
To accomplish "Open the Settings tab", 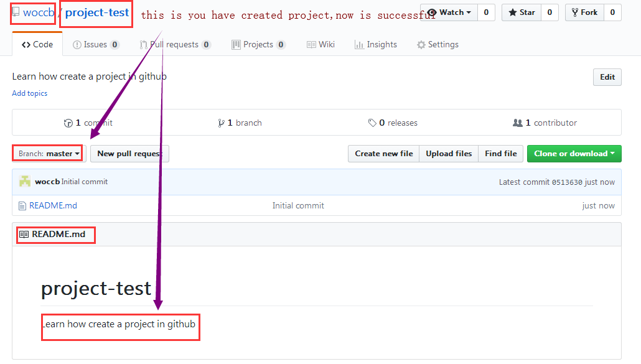I will click(438, 45).
